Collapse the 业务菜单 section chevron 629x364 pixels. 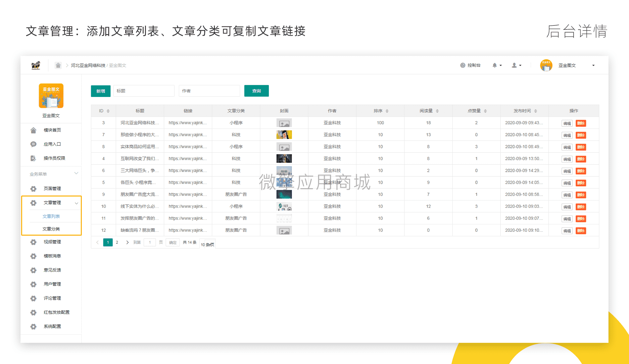click(x=76, y=173)
